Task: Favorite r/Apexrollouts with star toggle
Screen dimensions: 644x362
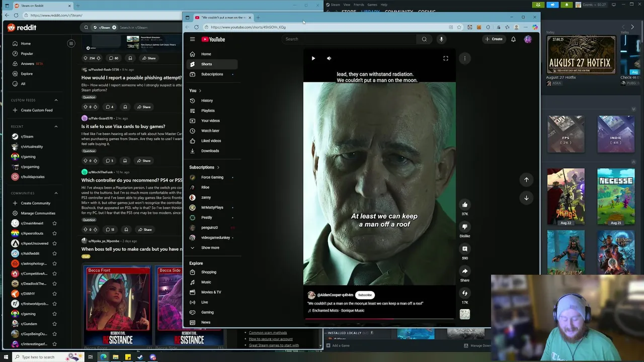Action: tap(54, 233)
